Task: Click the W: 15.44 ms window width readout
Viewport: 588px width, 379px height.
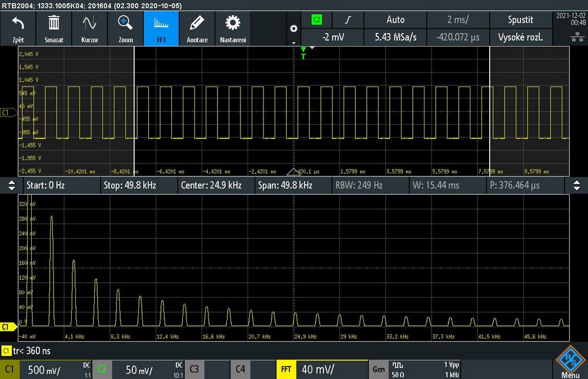Action: click(x=447, y=185)
